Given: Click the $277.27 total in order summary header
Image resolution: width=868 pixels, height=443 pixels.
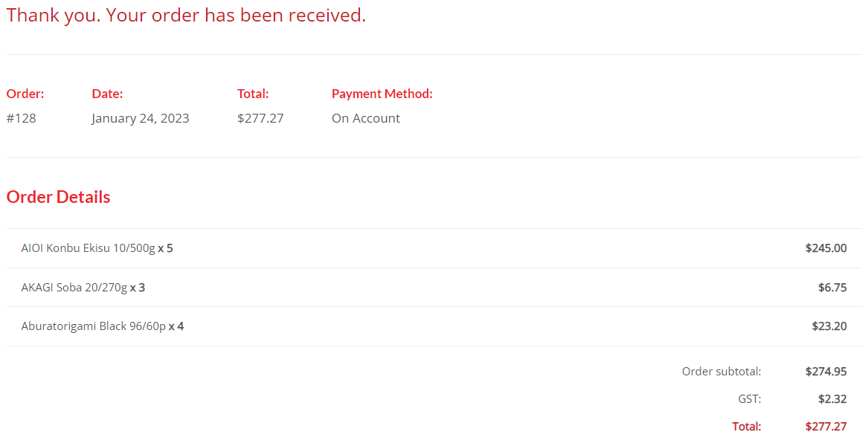Looking at the screenshot, I should [x=261, y=118].
